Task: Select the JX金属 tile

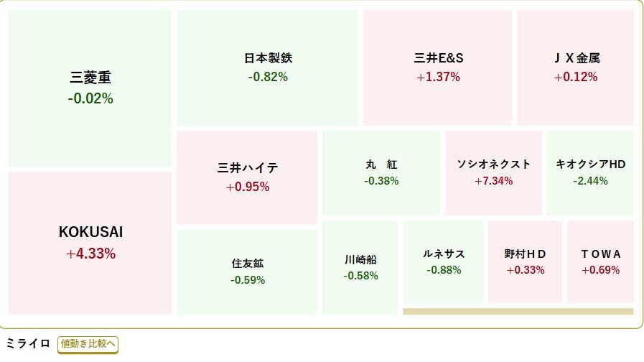Action: [575, 68]
